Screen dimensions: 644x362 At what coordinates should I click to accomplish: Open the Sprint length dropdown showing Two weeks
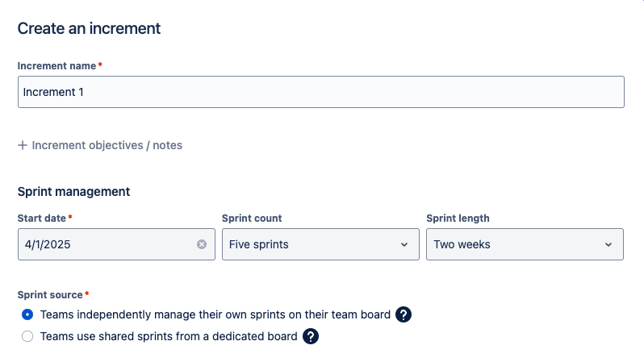point(525,244)
